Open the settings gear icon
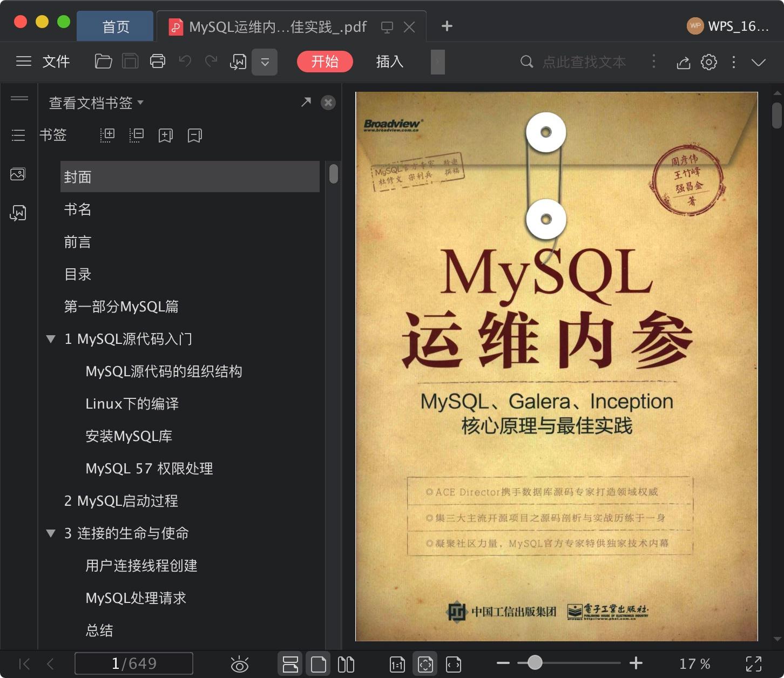 709,62
